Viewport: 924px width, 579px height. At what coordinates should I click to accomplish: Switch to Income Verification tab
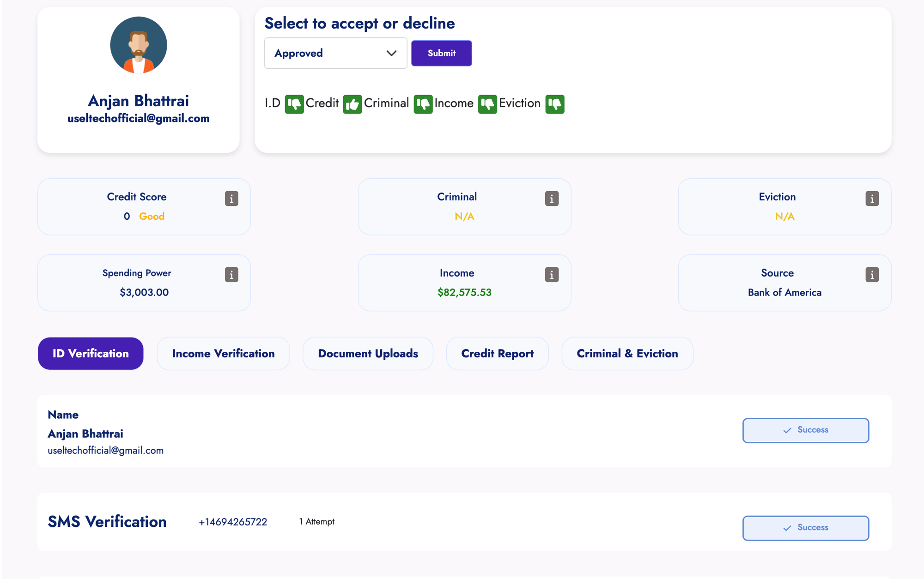click(223, 353)
